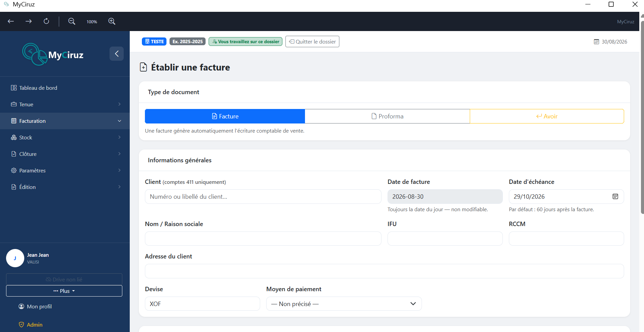Click the MyCiruz logo
The height and width of the screenshot is (332, 644).
pyautogui.click(x=53, y=54)
